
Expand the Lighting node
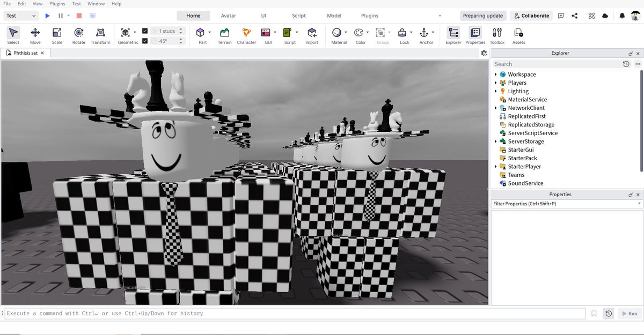tap(496, 91)
